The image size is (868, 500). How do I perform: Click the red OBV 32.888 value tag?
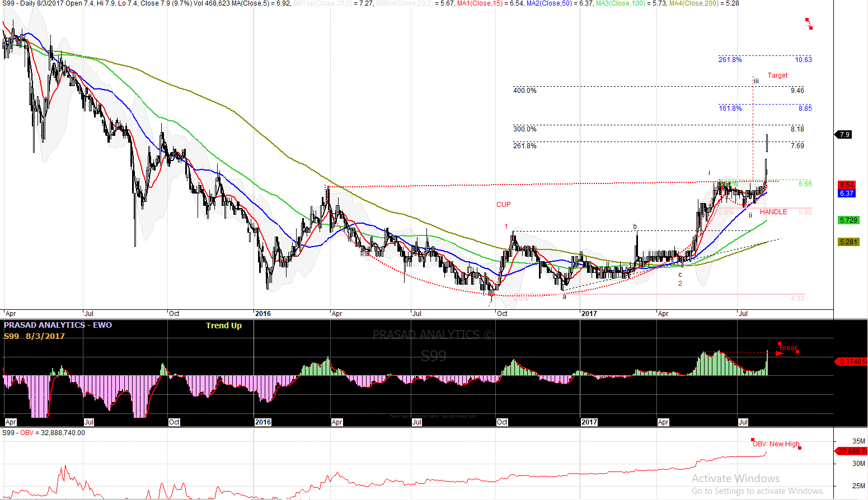852,451
